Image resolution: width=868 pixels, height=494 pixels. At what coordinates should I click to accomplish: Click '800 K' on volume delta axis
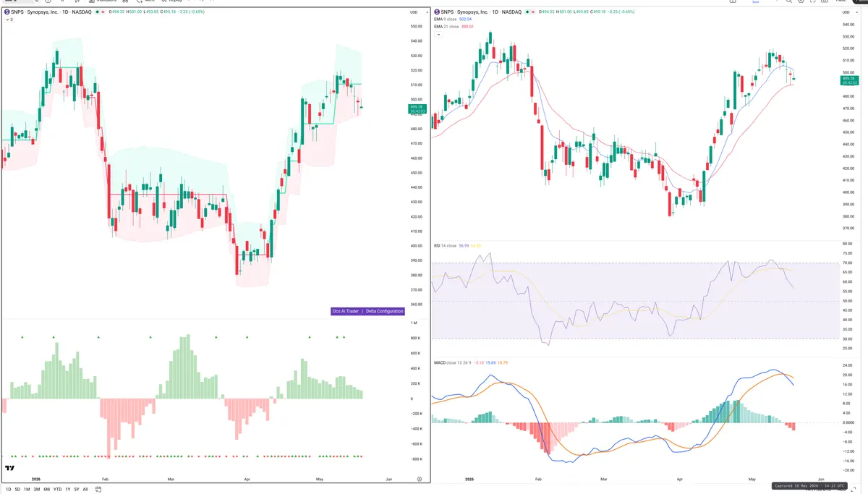pos(415,338)
